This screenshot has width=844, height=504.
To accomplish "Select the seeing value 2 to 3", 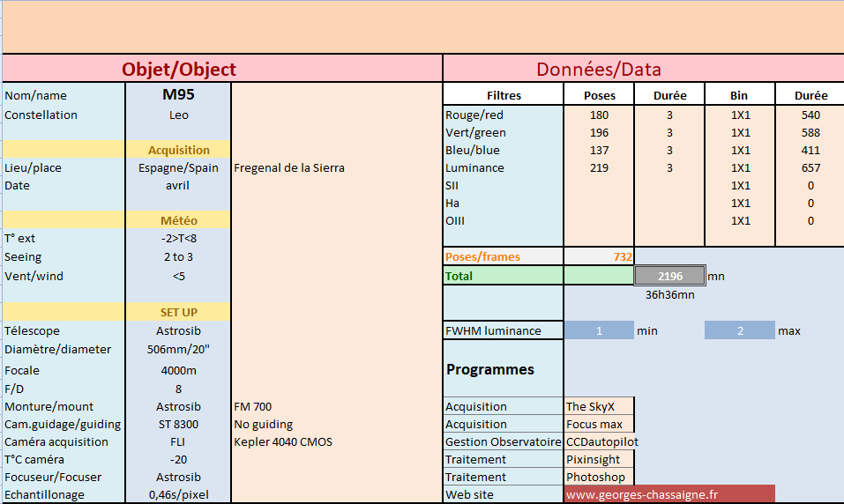I will click(x=178, y=256).
